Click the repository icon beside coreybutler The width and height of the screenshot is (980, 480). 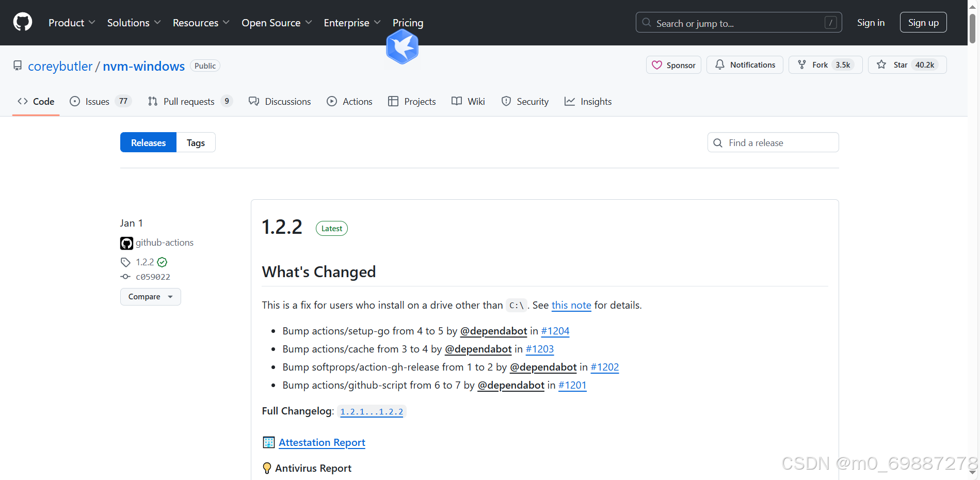[18, 66]
